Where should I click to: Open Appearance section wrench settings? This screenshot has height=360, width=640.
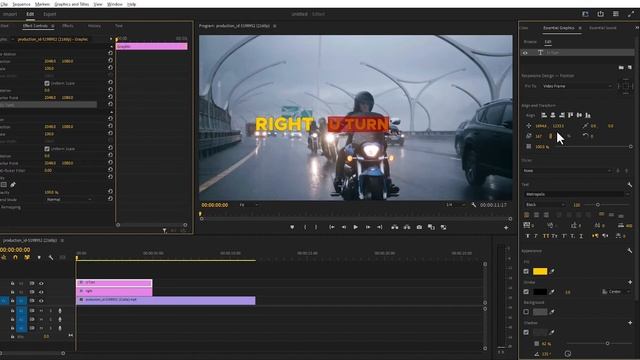pos(629,251)
